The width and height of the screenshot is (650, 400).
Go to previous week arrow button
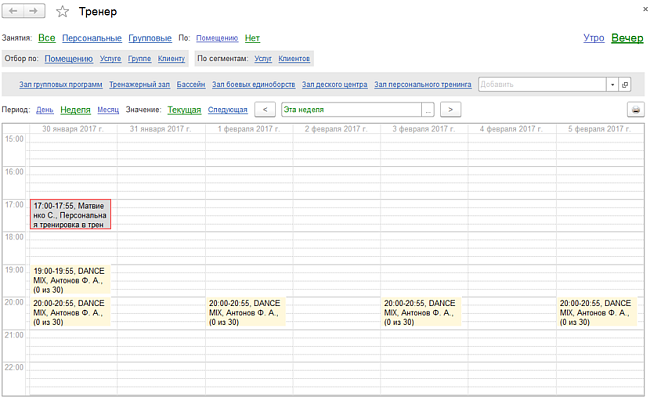point(265,110)
